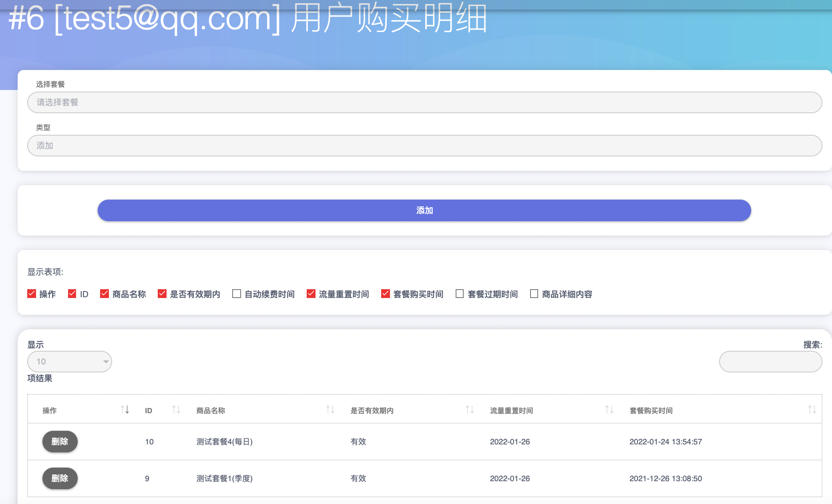
Task: Enable the 自动续费时间 column checkbox
Action: [x=236, y=294]
